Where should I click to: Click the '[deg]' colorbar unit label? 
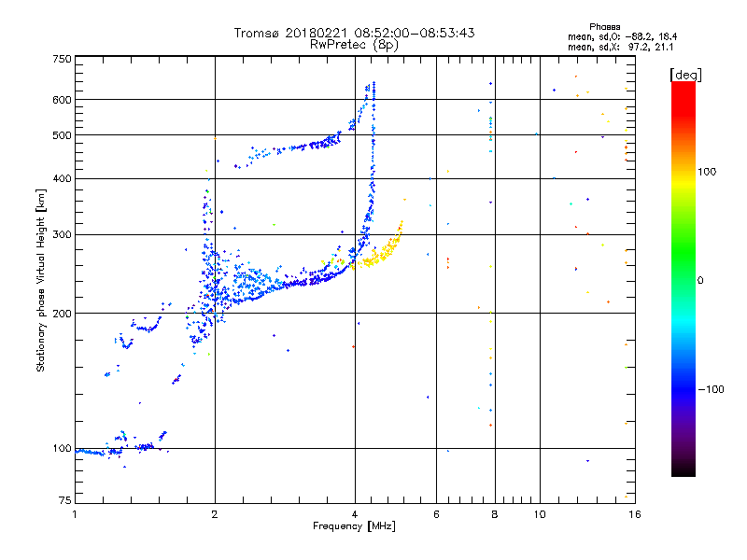(685, 75)
